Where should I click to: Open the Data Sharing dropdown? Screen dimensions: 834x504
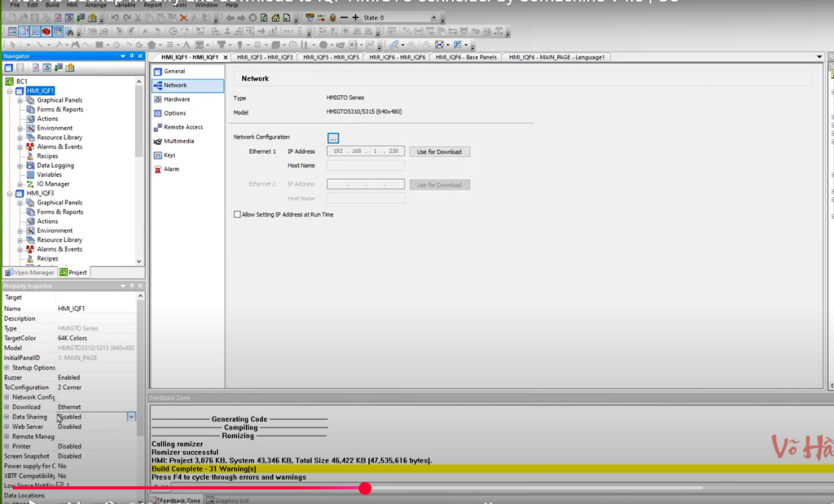(132, 416)
